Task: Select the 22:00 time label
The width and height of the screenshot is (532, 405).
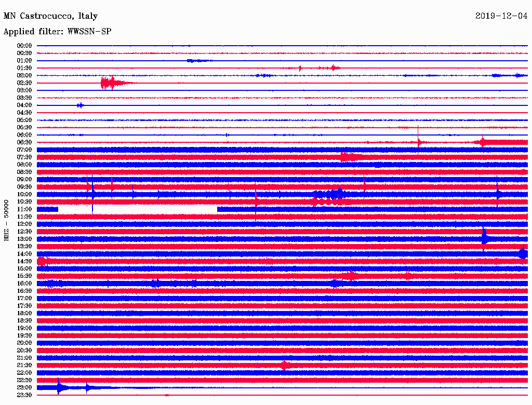Action: coord(24,373)
